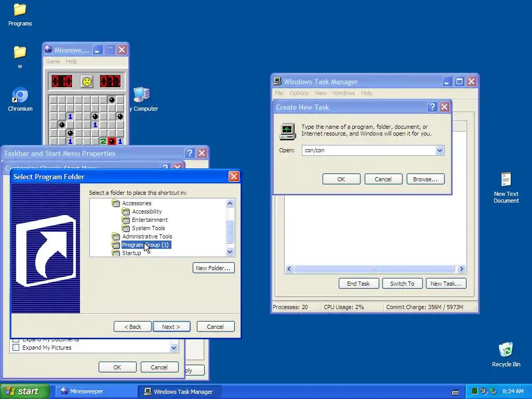Select the Startup folder icon in tree
Screen dimensions: 532x399
tap(116, 253)
